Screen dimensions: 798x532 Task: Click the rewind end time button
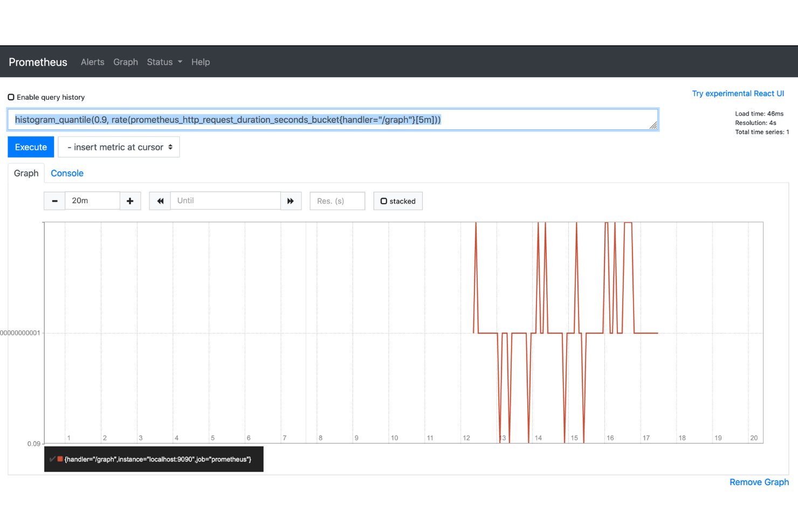pyautogui.click(x=160, y=201)
